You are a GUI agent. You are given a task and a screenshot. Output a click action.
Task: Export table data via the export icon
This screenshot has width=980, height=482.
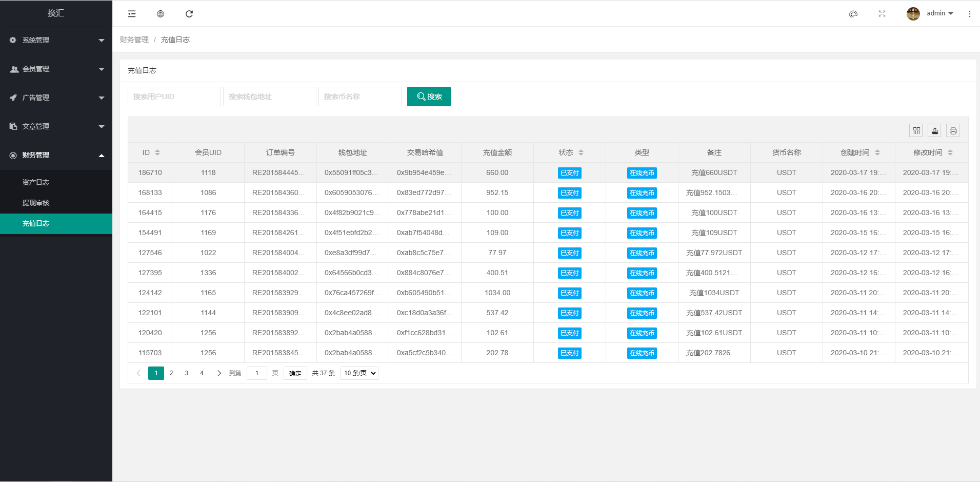pos(934,130)
